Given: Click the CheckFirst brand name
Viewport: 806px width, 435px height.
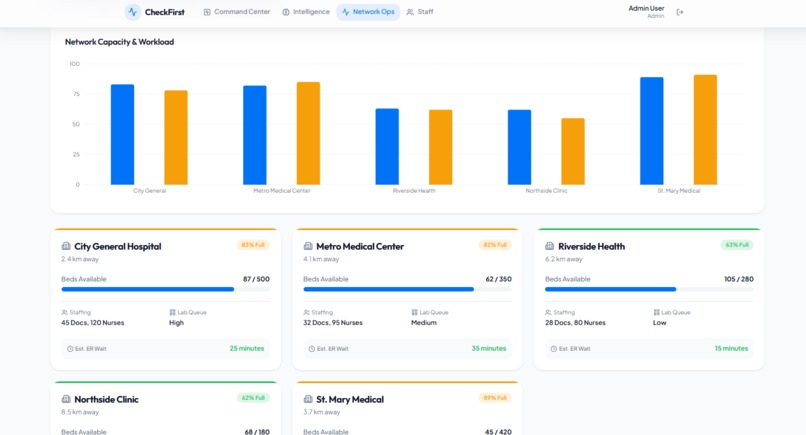Looking at the screenshot, I should [x=164, y=12].
